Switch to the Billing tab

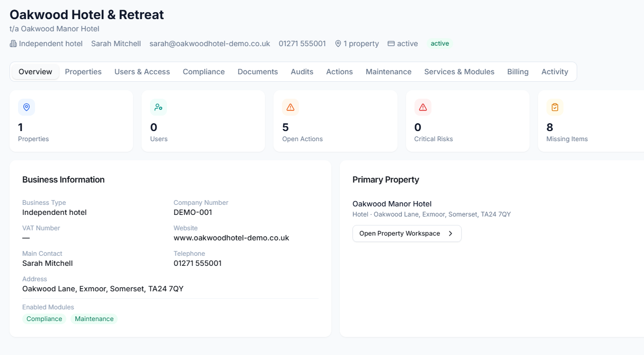[x=518, y=72]
